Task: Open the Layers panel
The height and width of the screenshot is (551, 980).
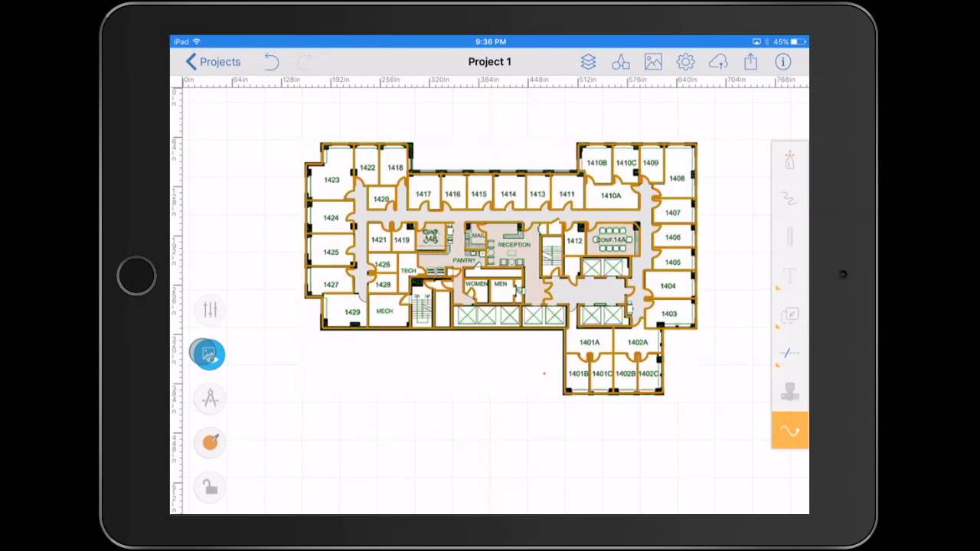Action: [x=588, y=62]
